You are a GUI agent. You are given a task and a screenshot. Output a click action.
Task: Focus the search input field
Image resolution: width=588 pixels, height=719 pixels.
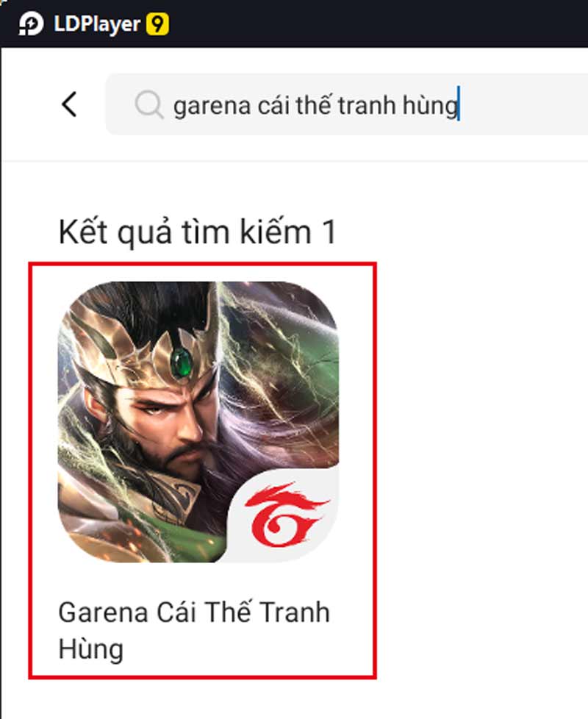(x=346, y=104)
